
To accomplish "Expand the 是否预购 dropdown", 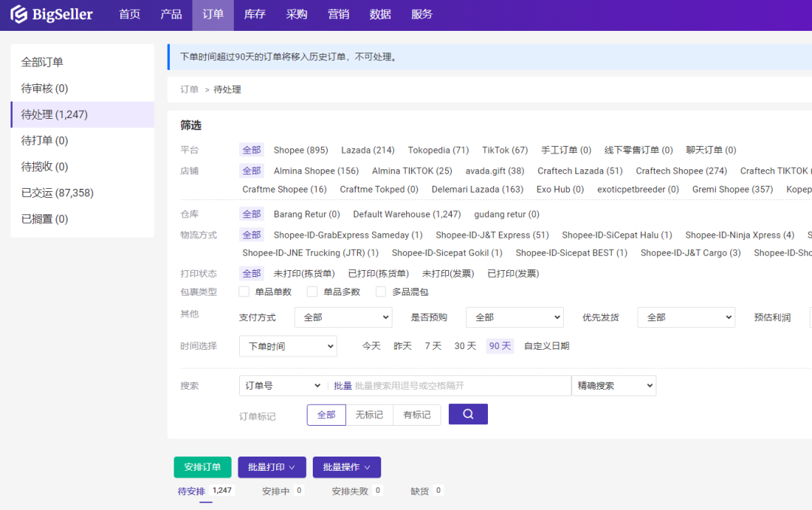I will click(514, 317).
